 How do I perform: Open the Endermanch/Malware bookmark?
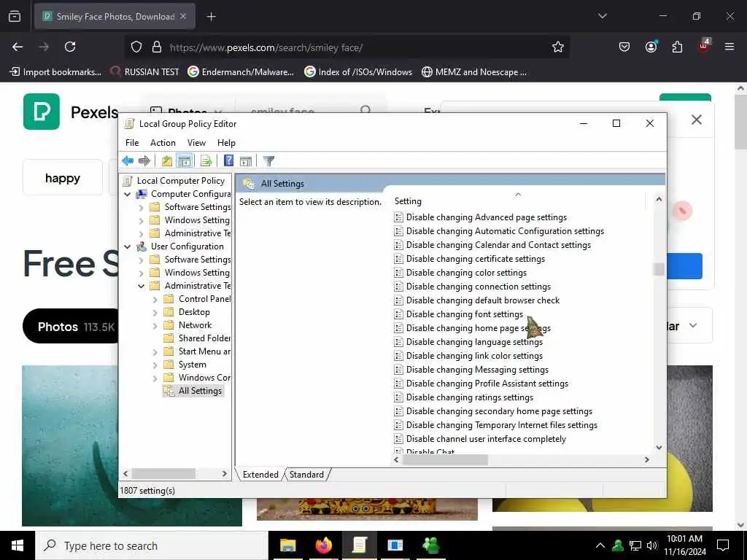(x=241, y=72)
